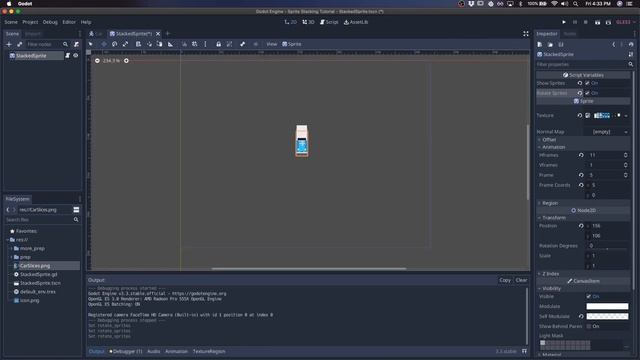
Task: Click the Hframes stepper arrows
Action: click(625, 155)
